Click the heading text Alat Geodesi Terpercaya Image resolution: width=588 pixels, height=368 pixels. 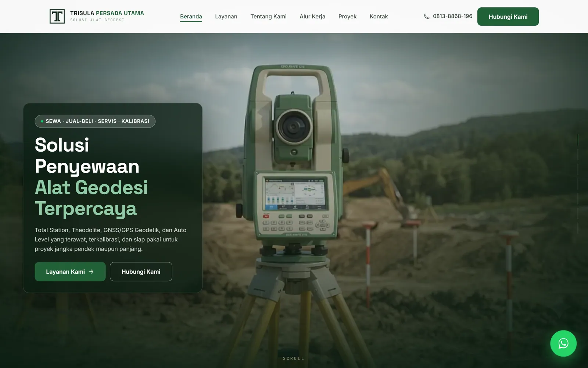click(91, 198)
